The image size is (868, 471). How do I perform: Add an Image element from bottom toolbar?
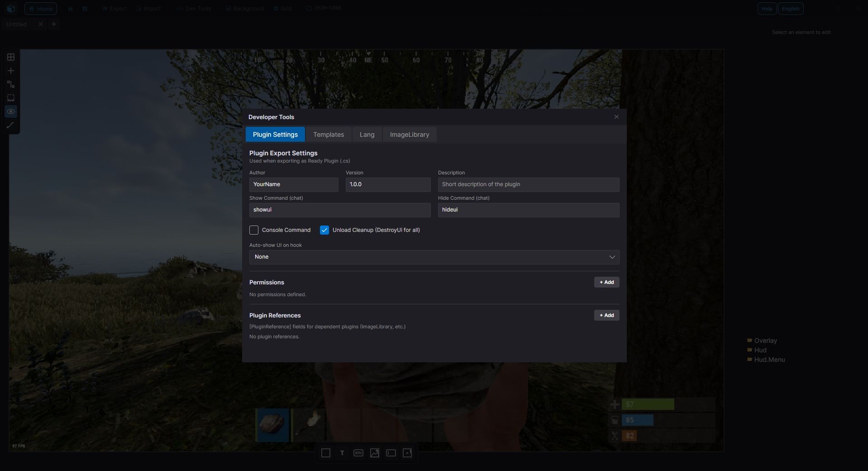(374, 453)
